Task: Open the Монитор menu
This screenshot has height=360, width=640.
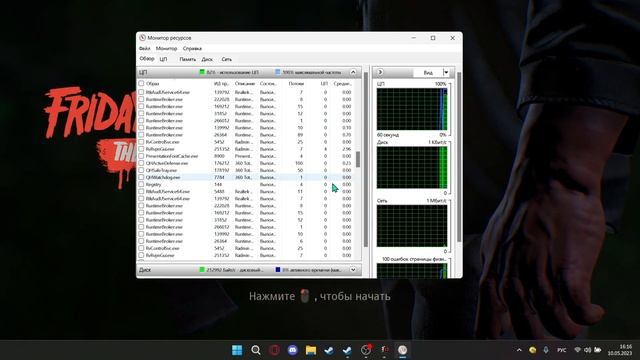Action: (167, 48)
